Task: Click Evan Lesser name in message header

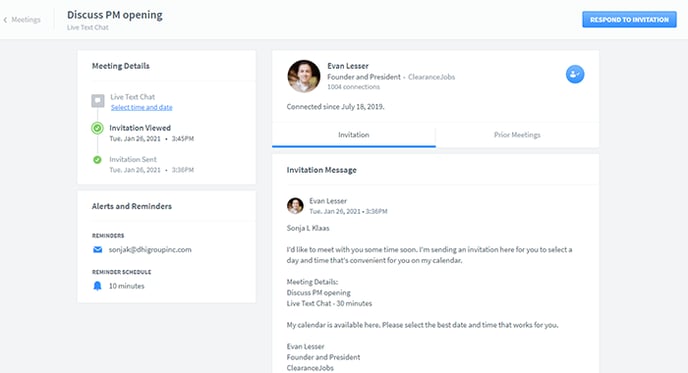Action: pyautogui.click(x=328, y=201)
